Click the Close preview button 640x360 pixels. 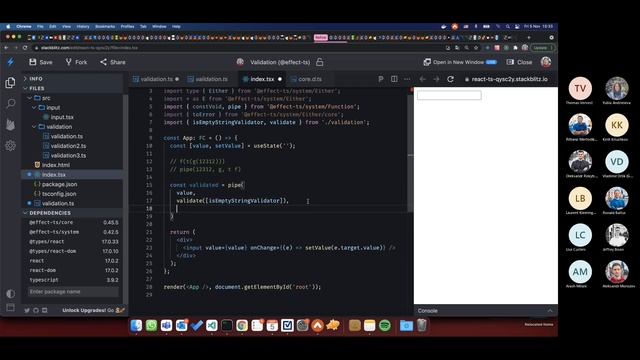pos(520,62)
